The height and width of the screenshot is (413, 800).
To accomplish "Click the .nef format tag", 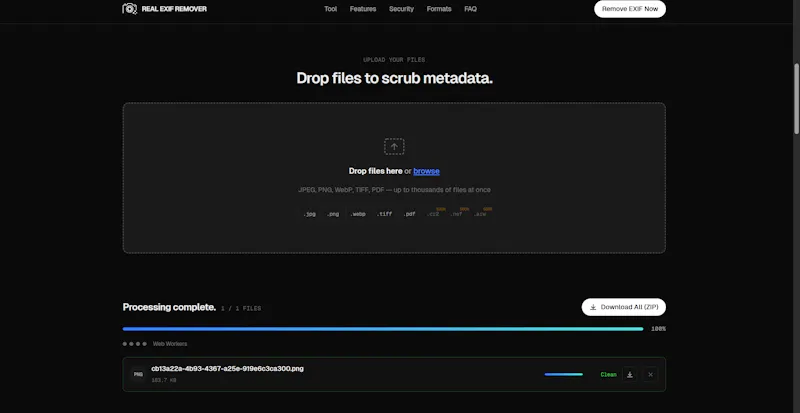I will [456, 214].
